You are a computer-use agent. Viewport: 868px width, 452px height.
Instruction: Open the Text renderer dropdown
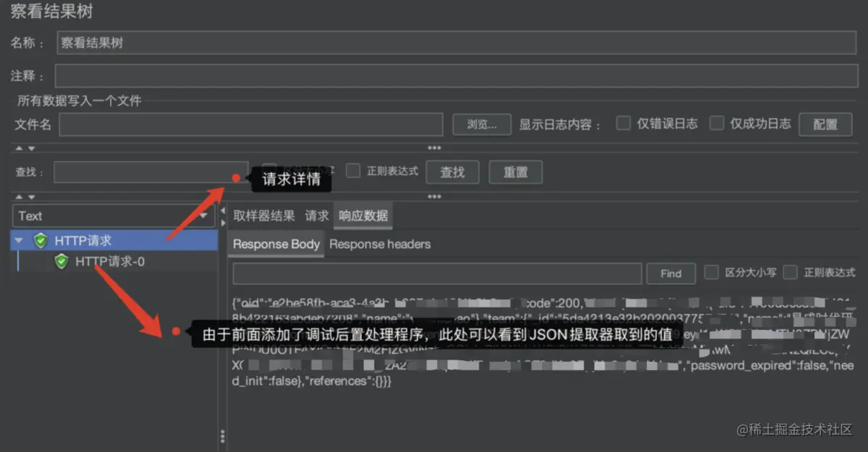[114, 216]
